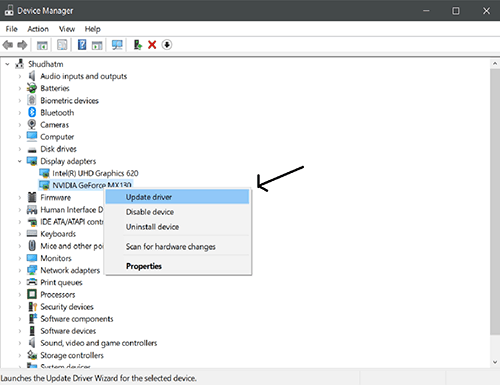Click the Biometric devices fingerprint icon

pos(32,100)
